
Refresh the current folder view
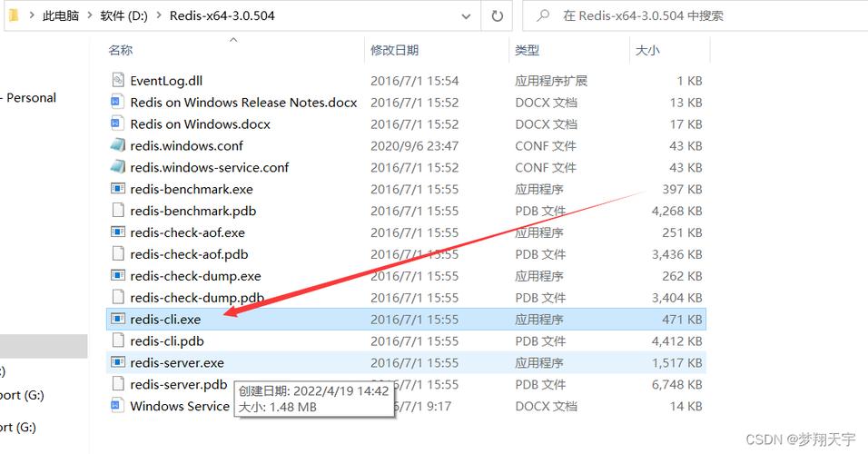498,15
